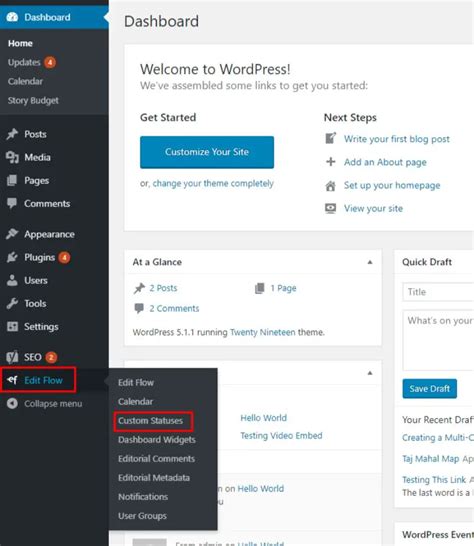Open Set up your homepage link
474x546 pixels.
tap(392, 185)
